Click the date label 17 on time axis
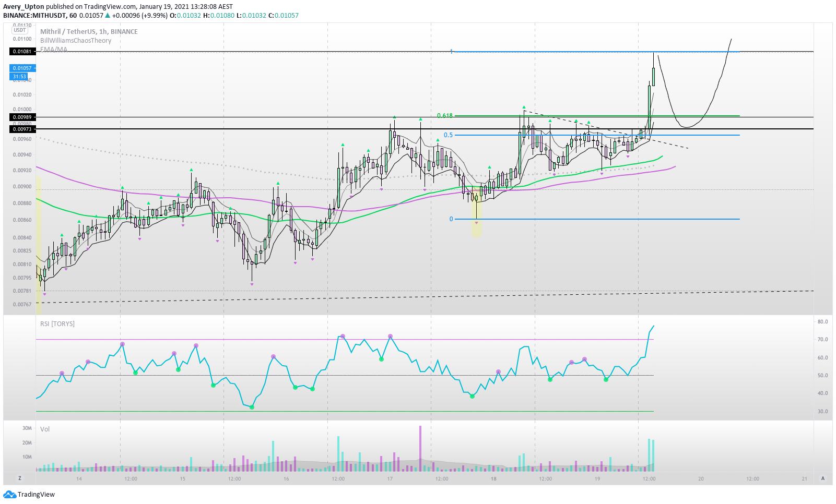836x504 pixels. point(390,478)
